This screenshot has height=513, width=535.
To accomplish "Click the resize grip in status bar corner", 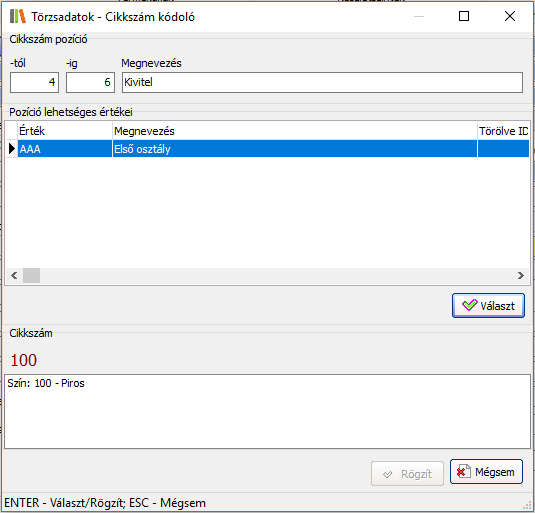I will tap(529, 505).
